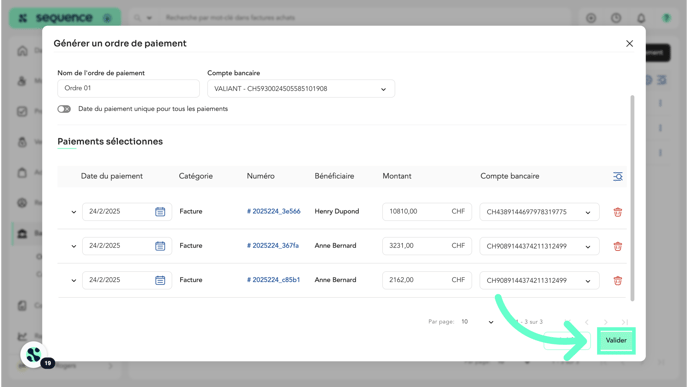Delete the 3231,00 payment row
Screen dimensions: 688x387
point(617,247)
